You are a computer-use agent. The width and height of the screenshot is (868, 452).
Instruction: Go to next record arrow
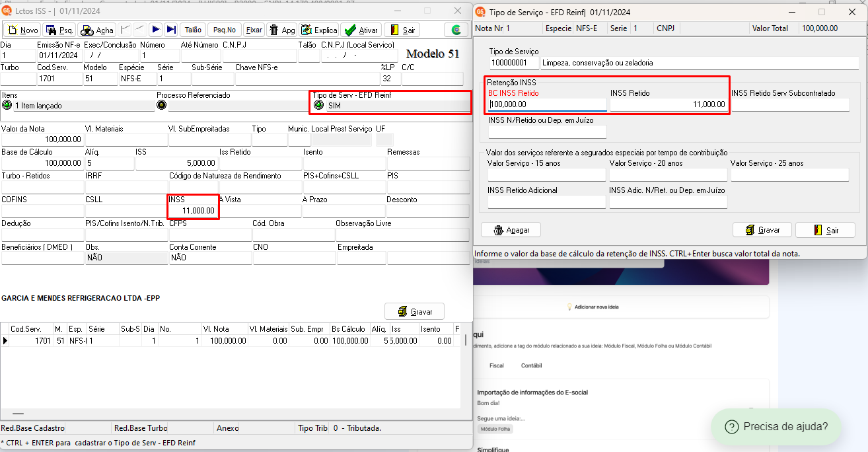pyautogui.click(x=155, y=30)
